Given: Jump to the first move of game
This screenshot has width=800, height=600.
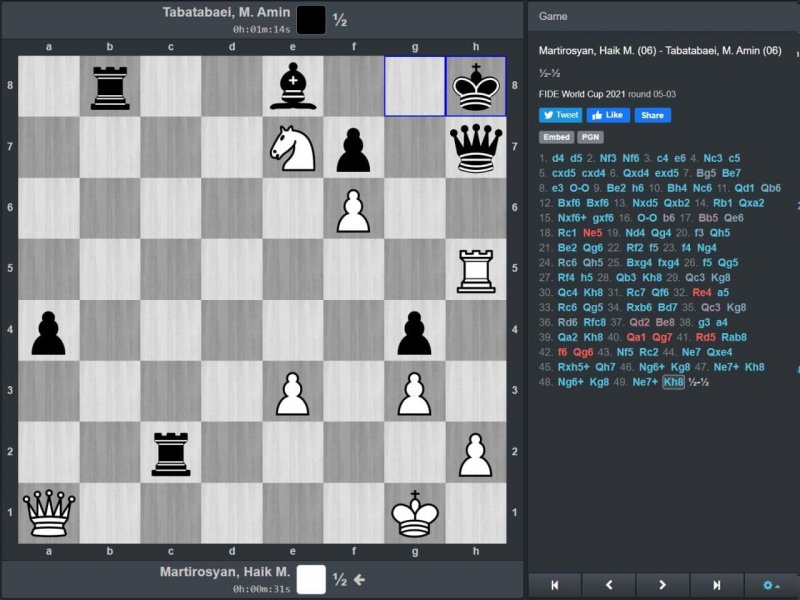Looking at the screenshot, I should pos(555,585).
